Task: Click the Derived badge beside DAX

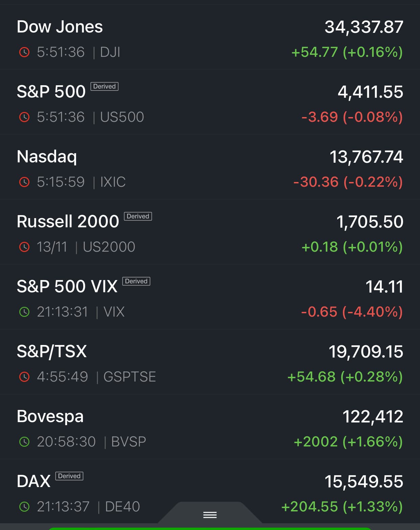Action: [69, 476]
